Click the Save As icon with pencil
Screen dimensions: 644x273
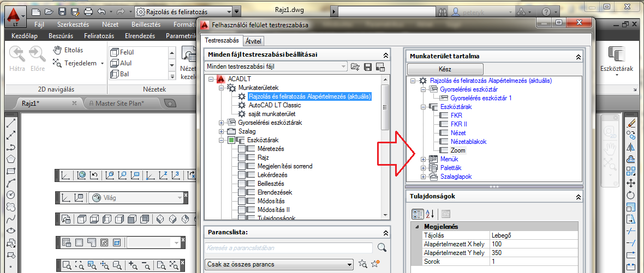[x=75, y=12]
